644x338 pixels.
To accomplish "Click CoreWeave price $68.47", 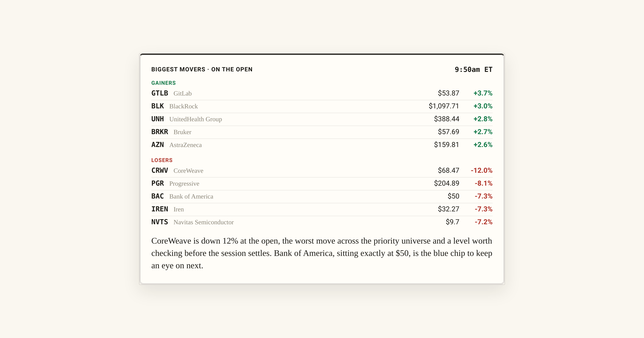I will 448,170.
